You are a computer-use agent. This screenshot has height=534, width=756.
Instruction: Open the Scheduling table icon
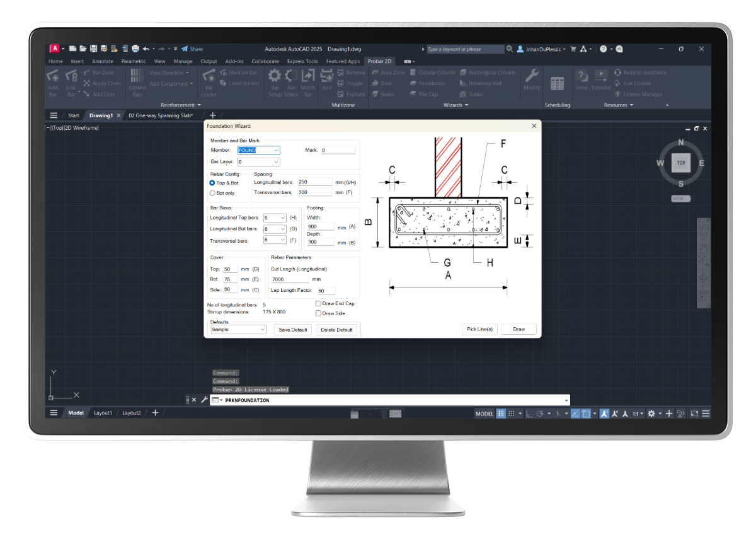pyautogui.click(x=558, y=83)
